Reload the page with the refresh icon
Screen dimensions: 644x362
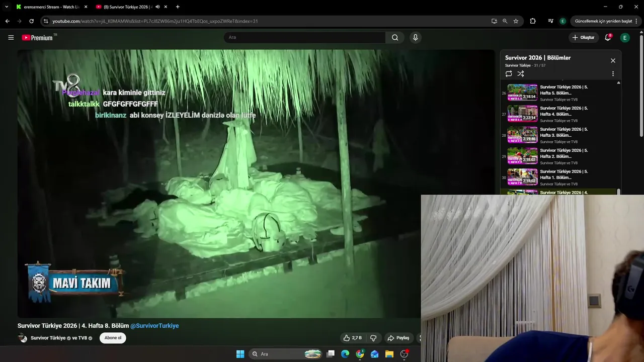[x=31, y=21]
